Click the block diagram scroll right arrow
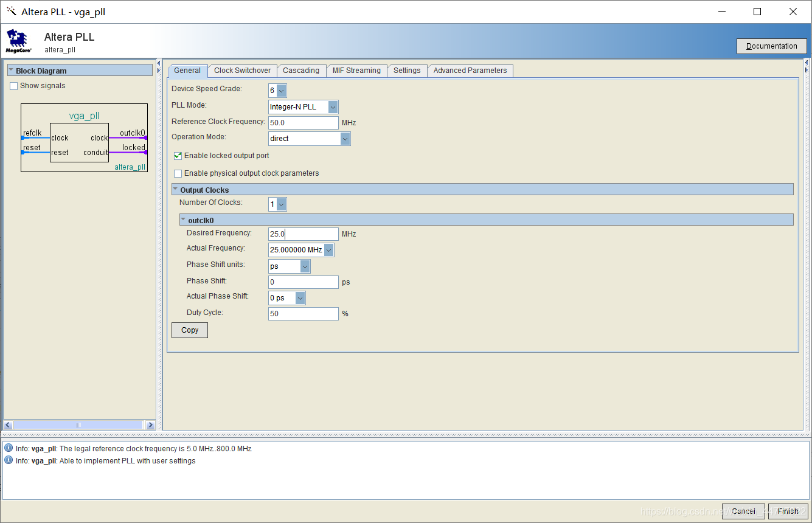This screenshot has width=812, height=523. tap(151, 425)
